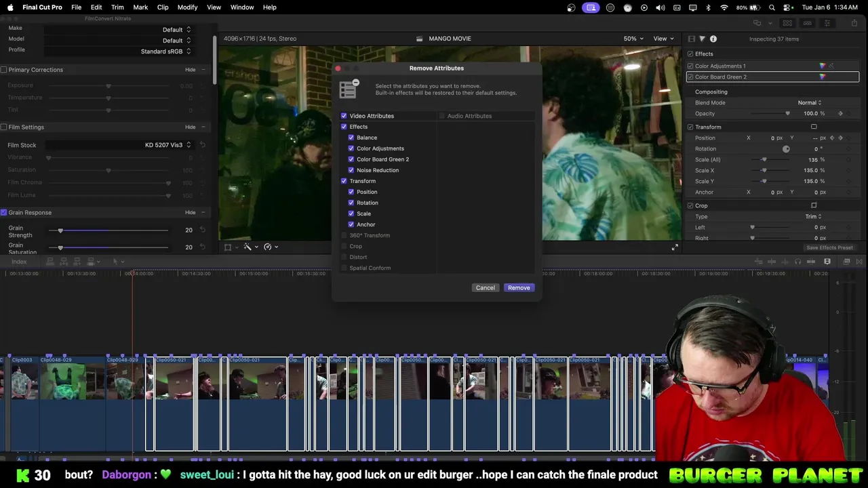Uncheck the Balance checkbox
The height and width of the screenshot is (488, 868).
click(351, 138)
